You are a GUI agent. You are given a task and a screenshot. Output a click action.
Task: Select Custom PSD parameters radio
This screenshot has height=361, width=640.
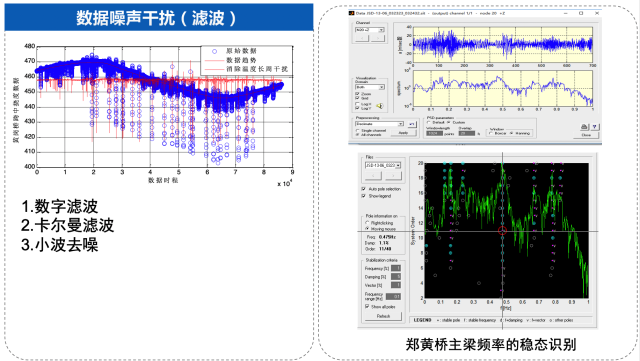(x=449, y=122)
